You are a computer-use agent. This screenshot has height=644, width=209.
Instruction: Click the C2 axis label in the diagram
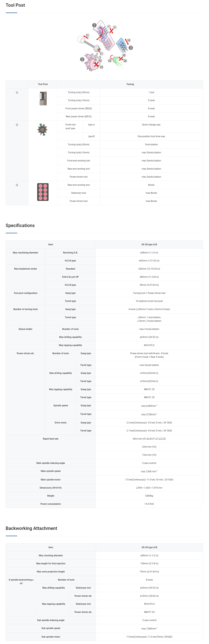110,61
